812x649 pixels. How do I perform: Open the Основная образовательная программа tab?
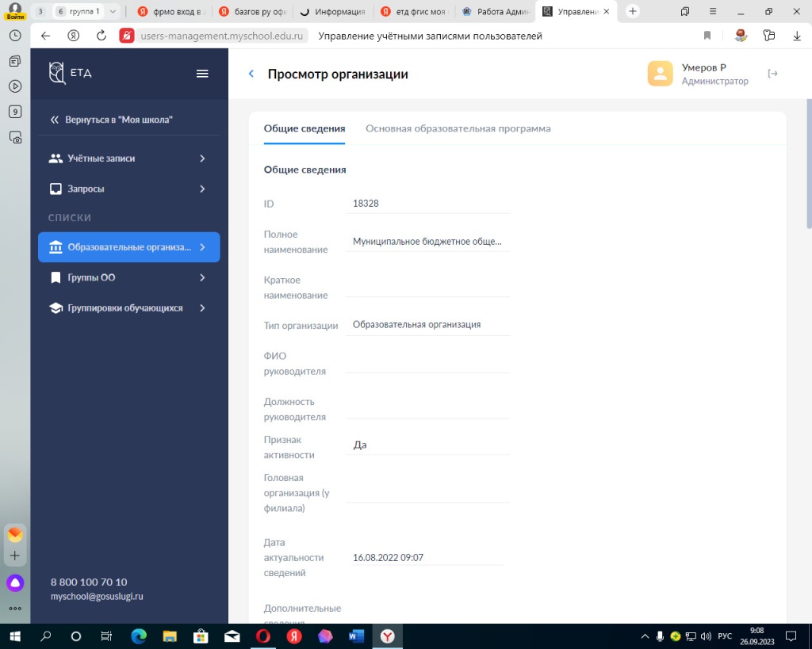[458, 128]
